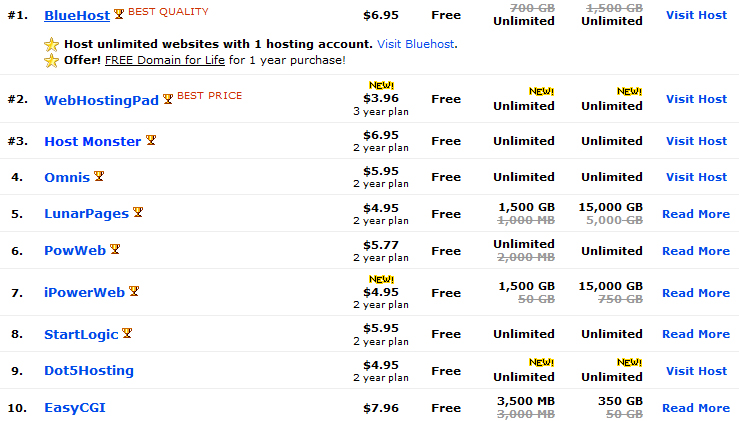
Task: Click Visit Host for WebHostingPad
Action: click(x=696, y=99)
